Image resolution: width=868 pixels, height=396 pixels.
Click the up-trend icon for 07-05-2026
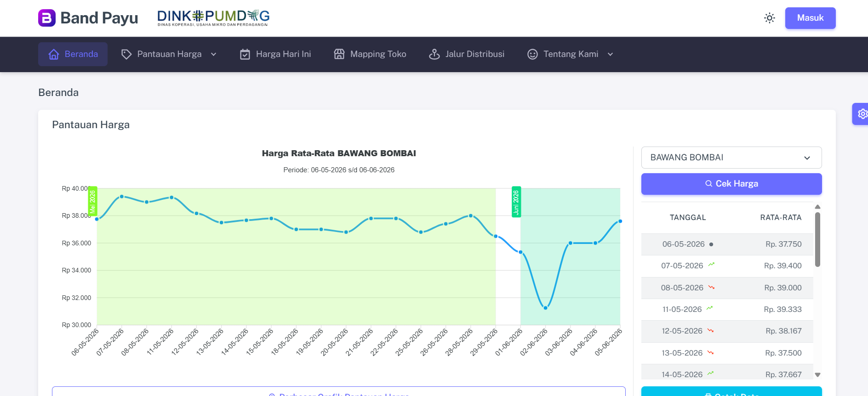pos(712,265)
